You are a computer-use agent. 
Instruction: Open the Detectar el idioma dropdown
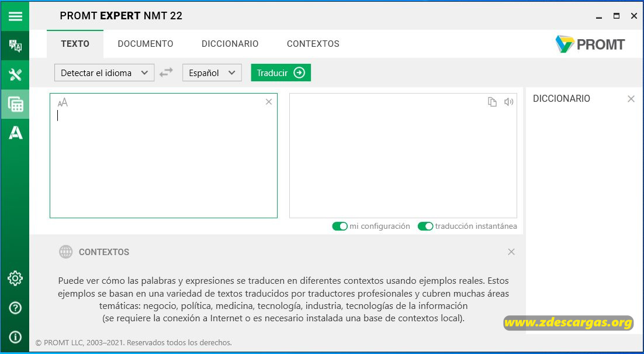pyautogui.click(x=105, y=73)
